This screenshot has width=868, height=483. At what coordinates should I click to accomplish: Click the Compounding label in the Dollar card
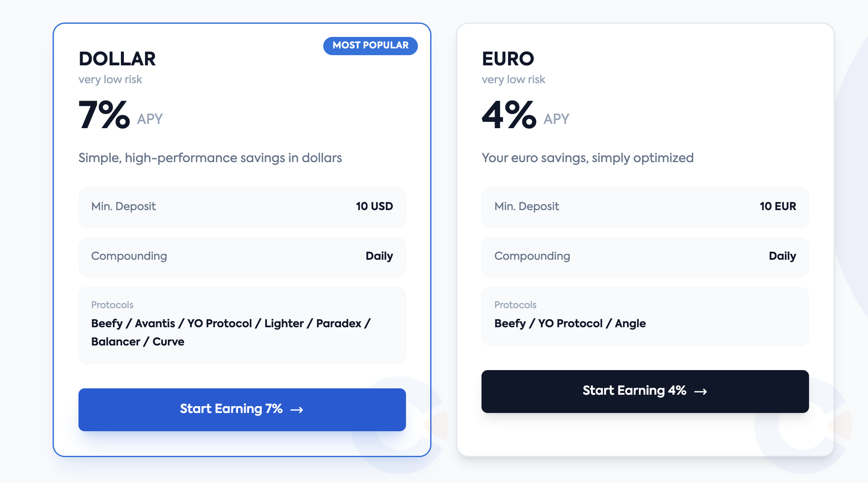coord(129,256)
